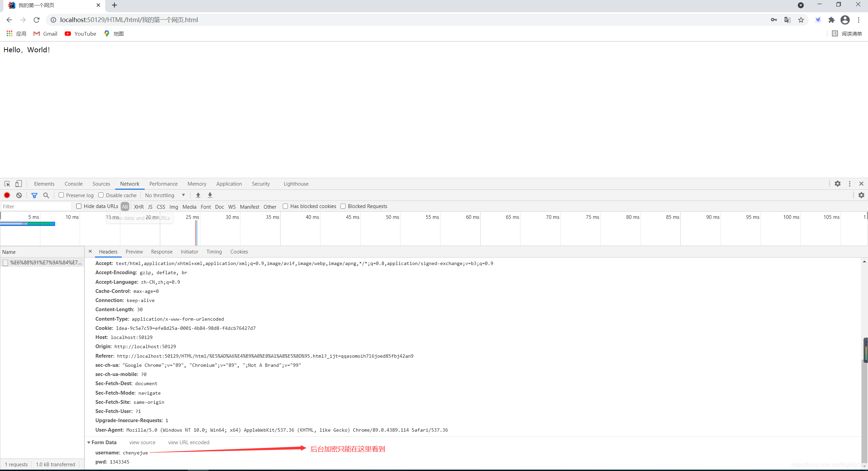Open Gmail bookmark
This screenshot has width=868, height=471.
(x=45, y=34)
